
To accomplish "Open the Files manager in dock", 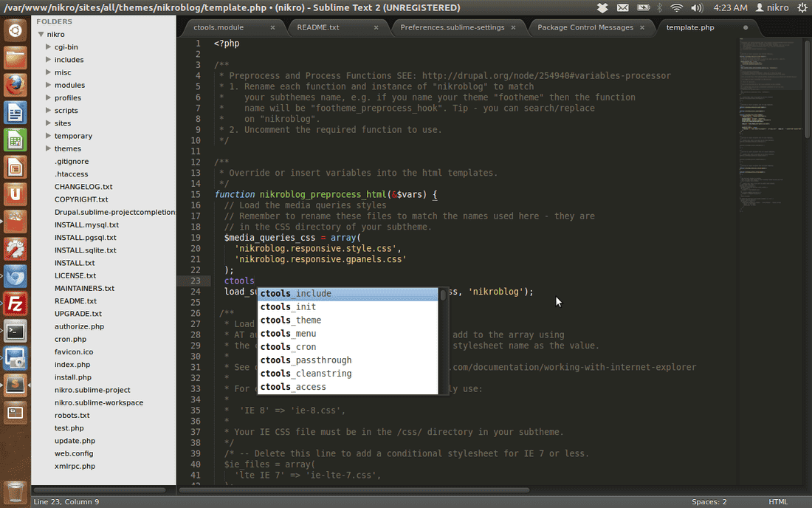I will pos(15,58).
